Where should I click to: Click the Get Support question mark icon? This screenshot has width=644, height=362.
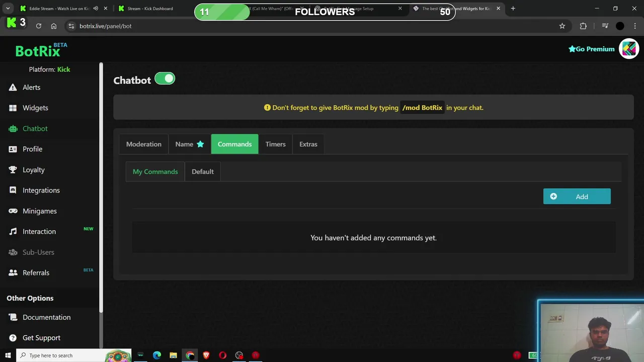pos(13,338)
